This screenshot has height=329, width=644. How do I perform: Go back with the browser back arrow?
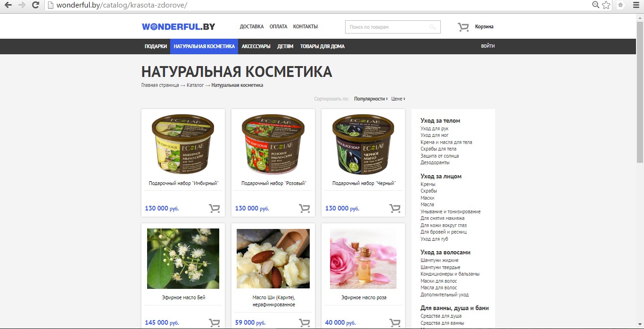[8, 5]
